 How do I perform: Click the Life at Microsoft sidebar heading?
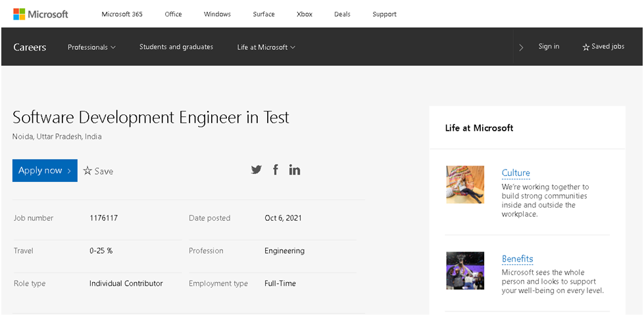480,128
